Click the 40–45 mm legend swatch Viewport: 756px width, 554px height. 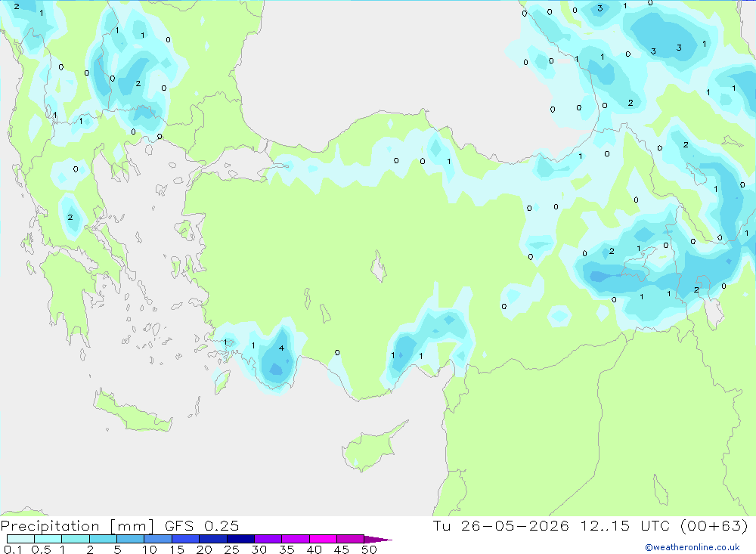(323, 539)
